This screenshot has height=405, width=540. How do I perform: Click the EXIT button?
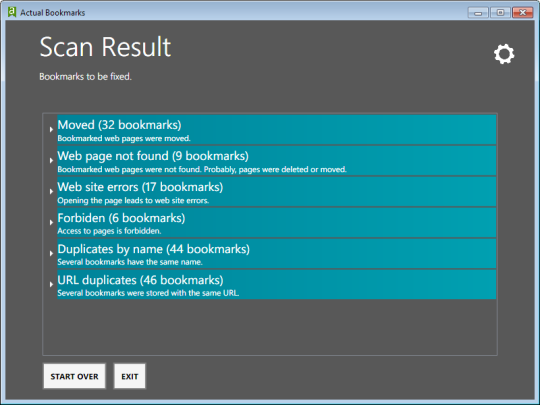pyautogui.click(x=129, y=376)
